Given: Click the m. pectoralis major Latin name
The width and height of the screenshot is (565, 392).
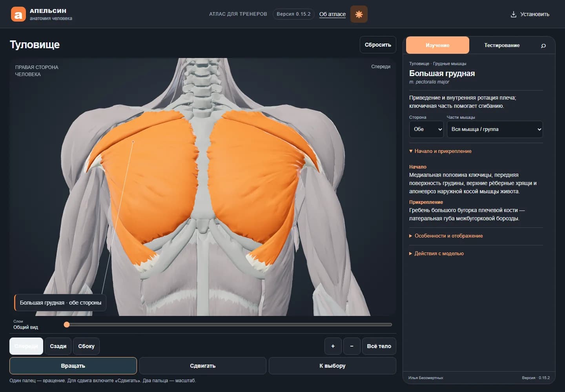Looking at the screenshot, I should pos(429,82).
